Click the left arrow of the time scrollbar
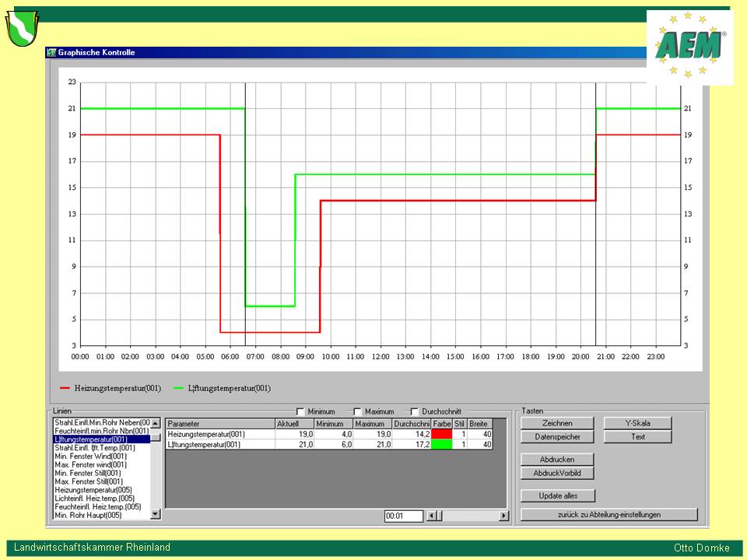The height and width of the screenshot is (560, 747). point(433,516)
